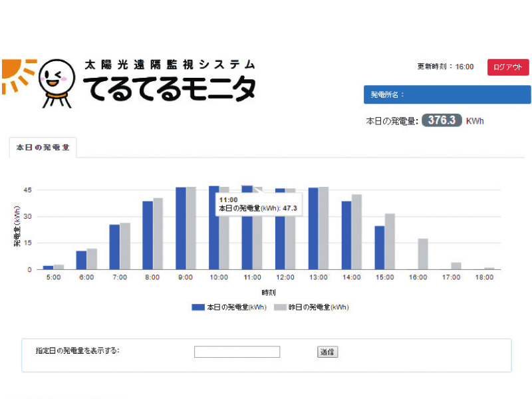Viewport: 532px width, 399px height.
Task: Click into the 指定日 date input field
Action: [x=237, y=352]
